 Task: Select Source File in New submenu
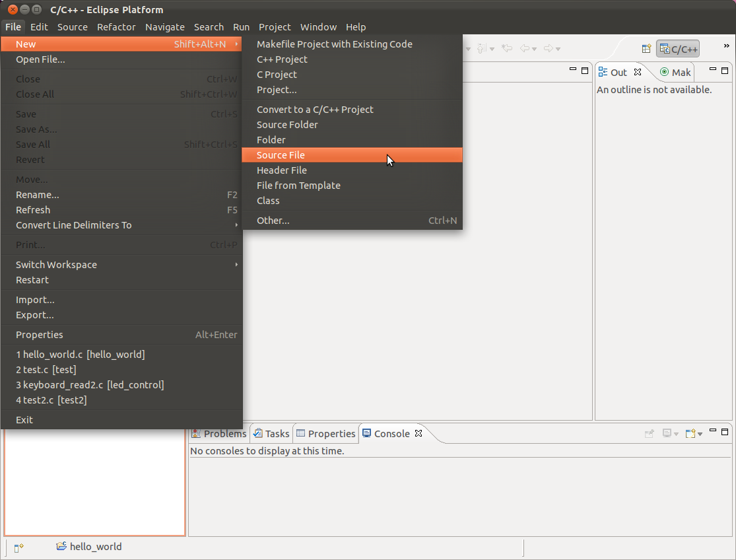point(352,155)
